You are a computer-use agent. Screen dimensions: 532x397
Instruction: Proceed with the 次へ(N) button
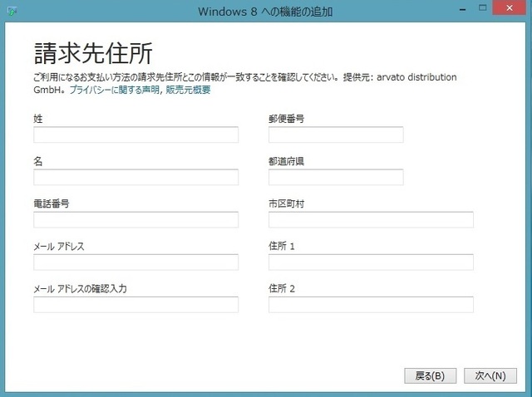click(490, 375)
